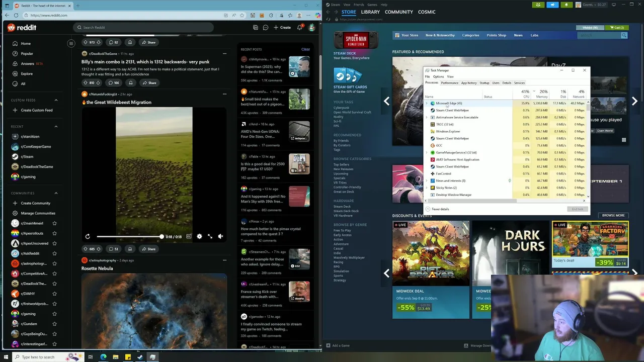644x362 pixels.
Task: Favorite r/Gundam community star
Action: (x=54, y=324)
